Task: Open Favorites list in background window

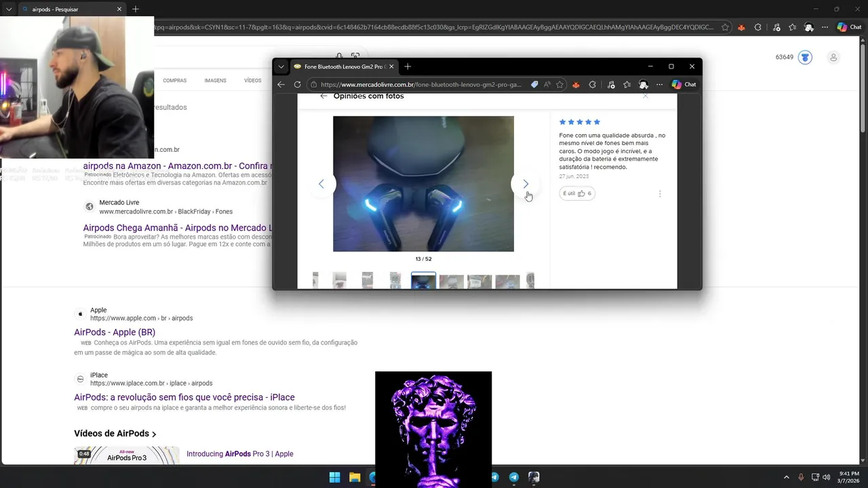Action: [792, 28]
